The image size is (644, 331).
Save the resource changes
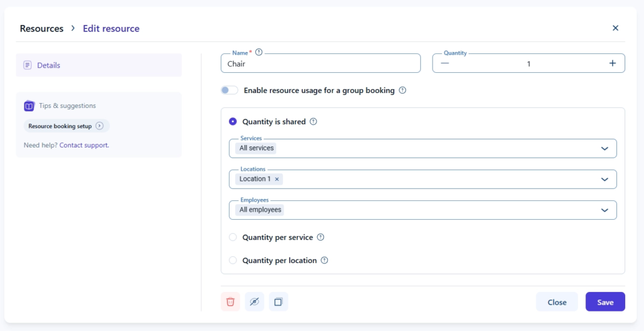click(605, 302)
